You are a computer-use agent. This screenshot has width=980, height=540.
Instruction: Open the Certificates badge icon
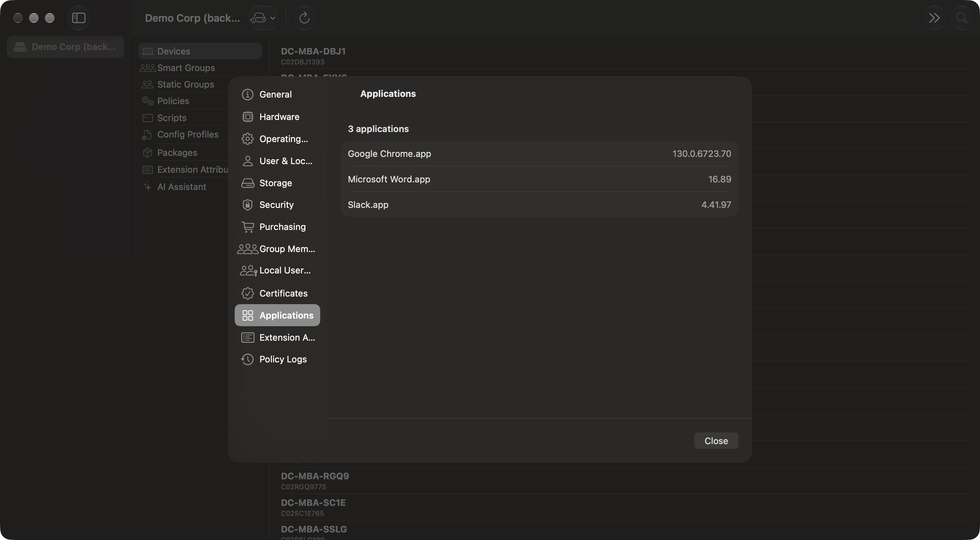pos(247,293)
